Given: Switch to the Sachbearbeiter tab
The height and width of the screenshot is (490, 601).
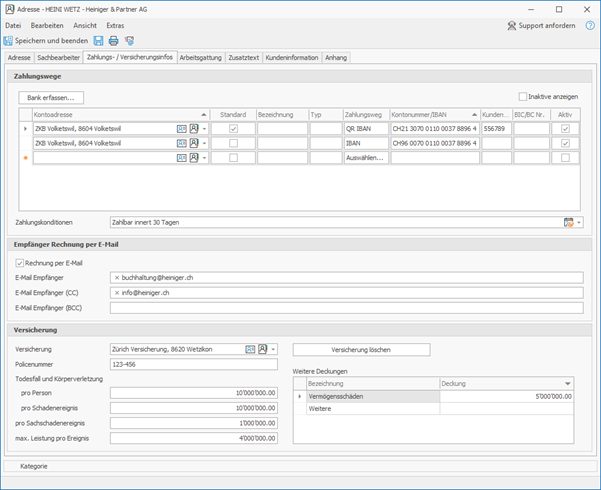Looking at the screenshot, I should [59, 58].
